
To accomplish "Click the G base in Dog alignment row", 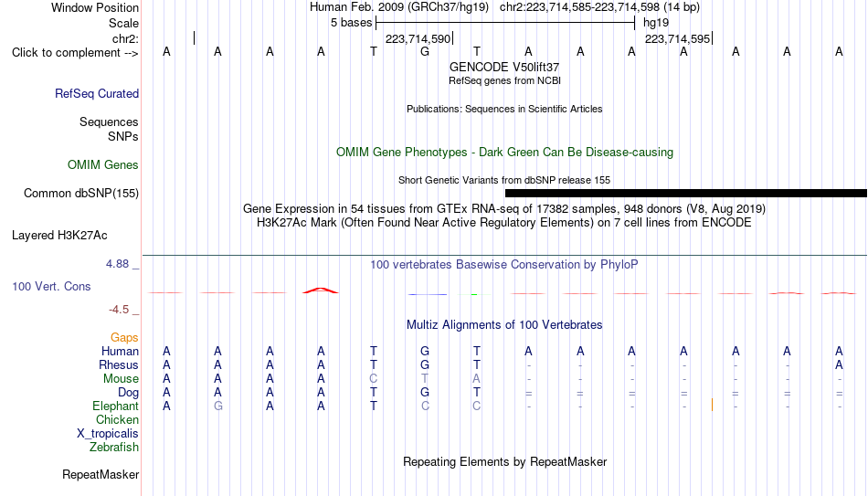I will (425, 393).
